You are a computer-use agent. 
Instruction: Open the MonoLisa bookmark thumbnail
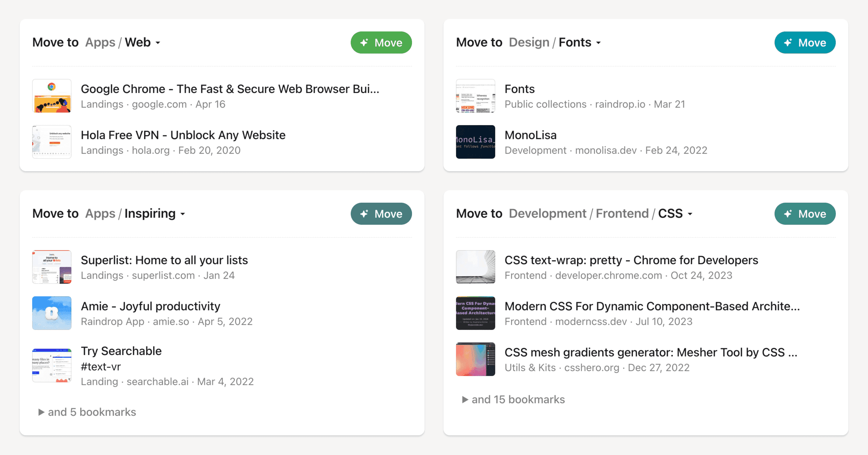tap(476, 142)
